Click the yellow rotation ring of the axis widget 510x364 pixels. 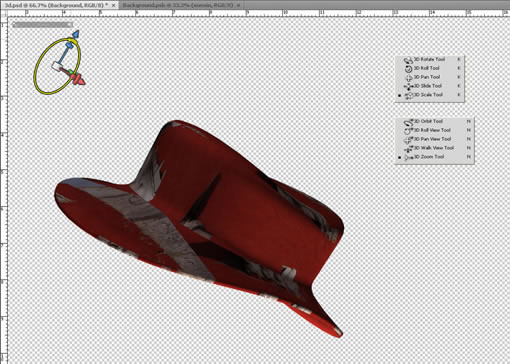pos(37,67)
